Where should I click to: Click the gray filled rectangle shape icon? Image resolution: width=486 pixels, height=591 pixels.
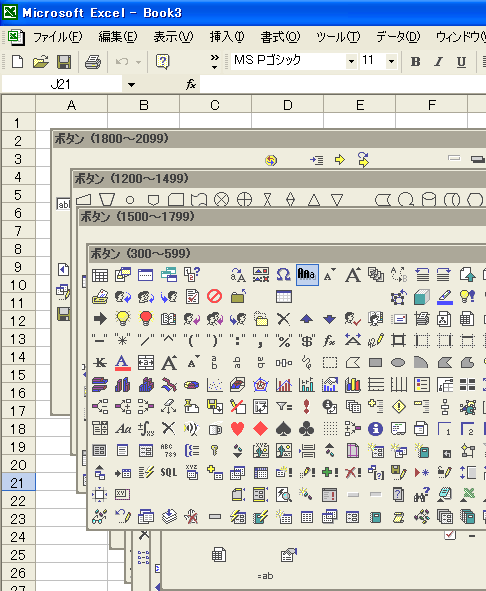375,363
